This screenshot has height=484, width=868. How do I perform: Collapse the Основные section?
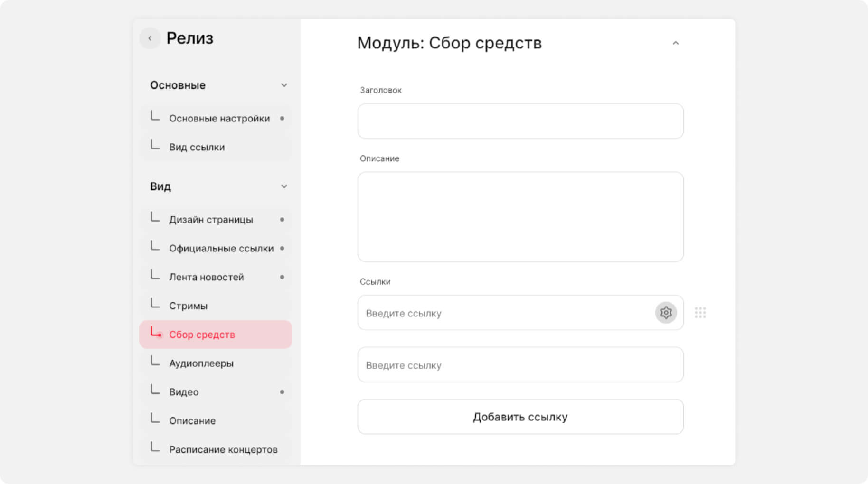pos(283,85)
